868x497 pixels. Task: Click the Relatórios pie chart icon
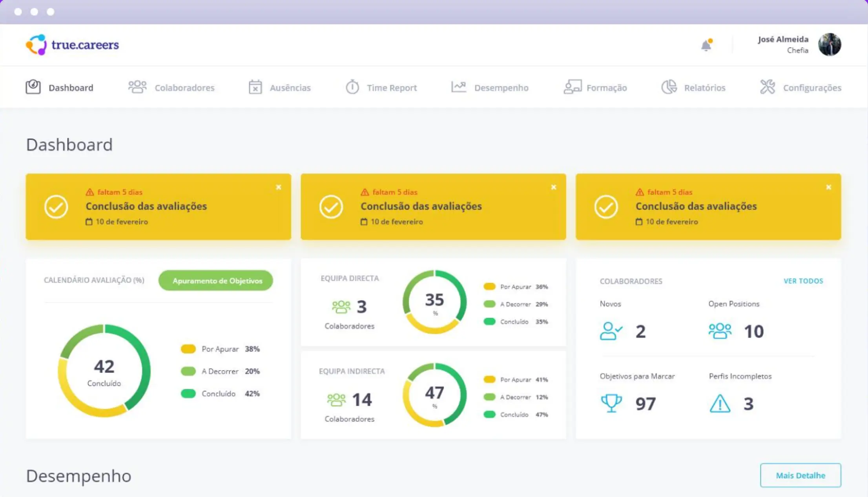click(x=669, y=87)
